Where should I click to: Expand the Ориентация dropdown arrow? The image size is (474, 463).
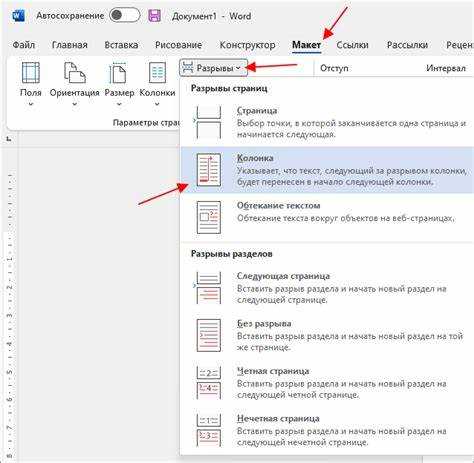(75, 104)
